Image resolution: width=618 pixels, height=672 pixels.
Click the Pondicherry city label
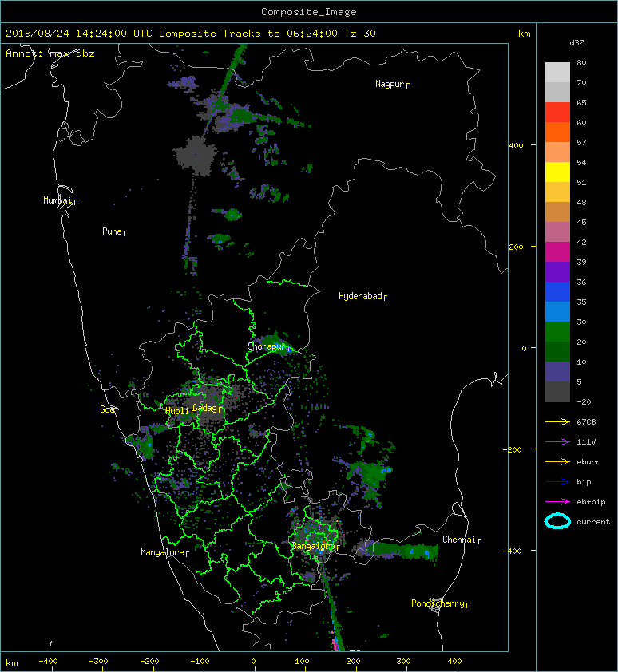[440, 603]
